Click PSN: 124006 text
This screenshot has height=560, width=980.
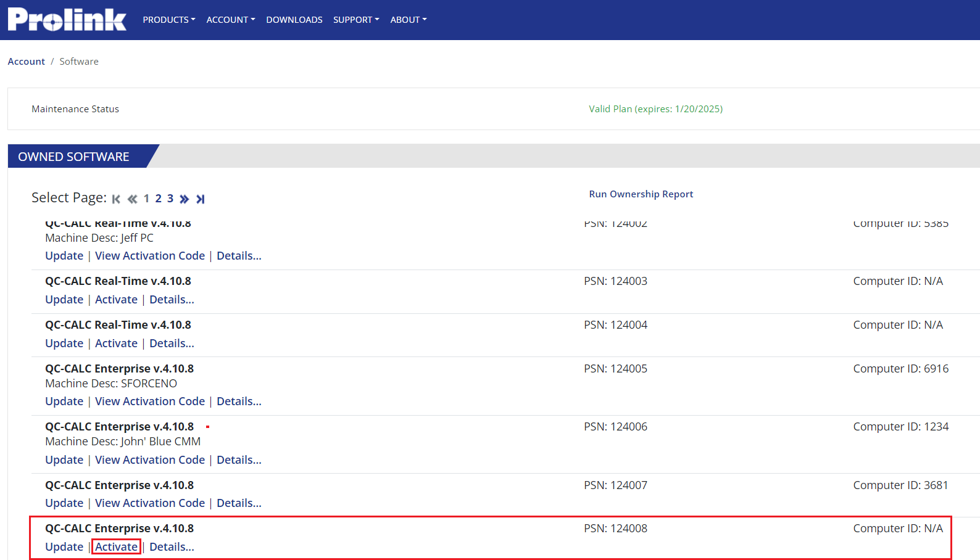615,426
